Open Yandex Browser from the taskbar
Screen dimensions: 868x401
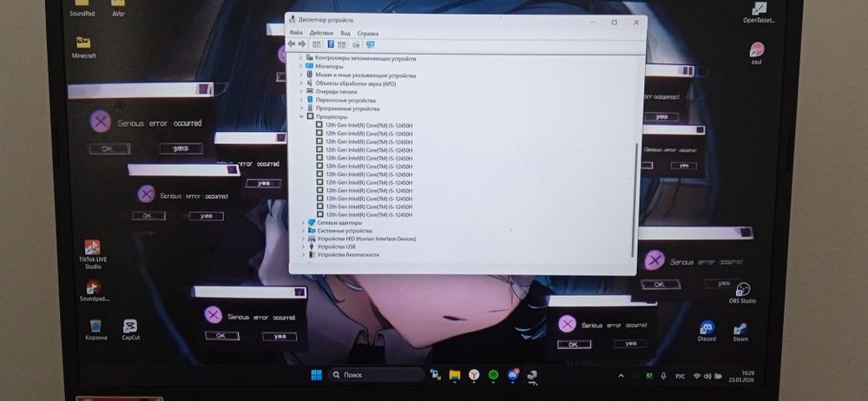coord(474,375)
